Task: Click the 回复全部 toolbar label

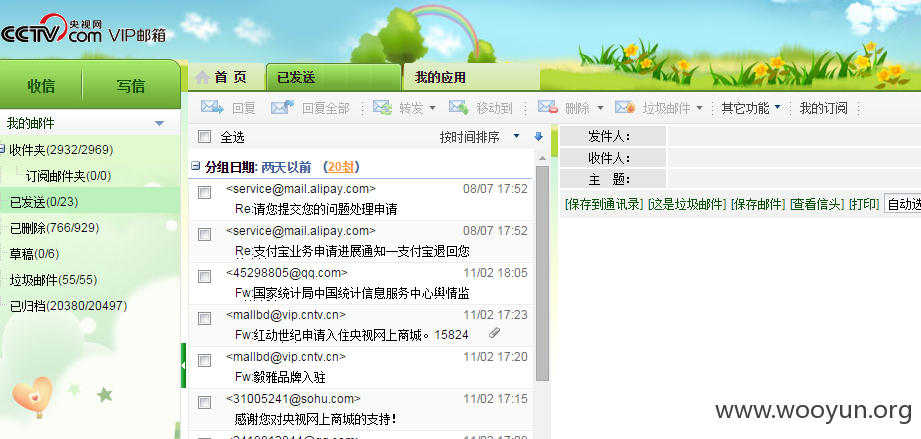Action: (325, 108)
